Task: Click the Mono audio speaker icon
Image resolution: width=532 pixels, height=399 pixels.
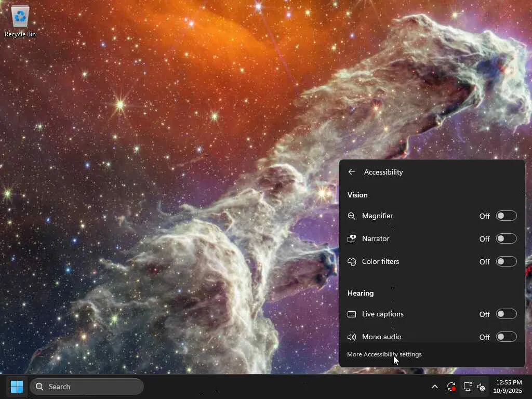Action: [352, 337]
